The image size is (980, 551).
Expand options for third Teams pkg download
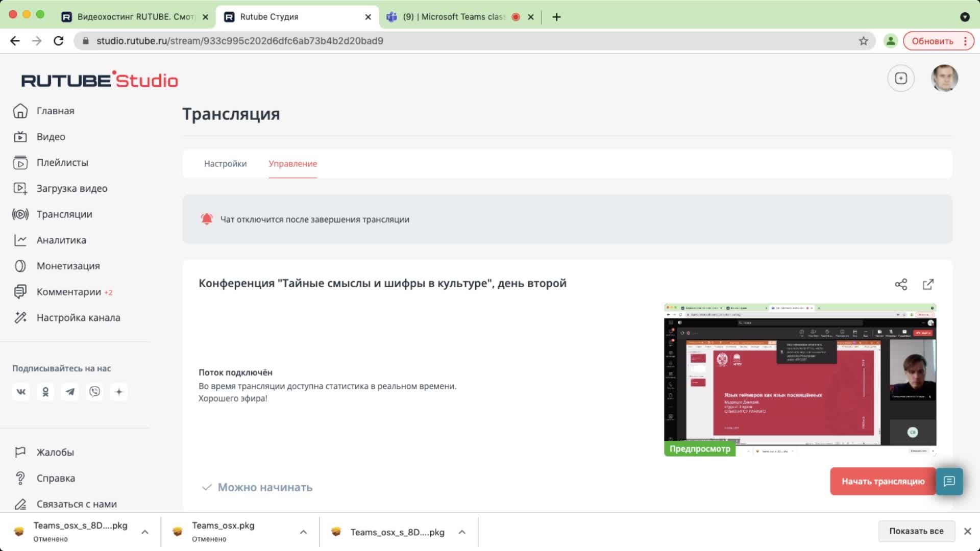[462, 532]
